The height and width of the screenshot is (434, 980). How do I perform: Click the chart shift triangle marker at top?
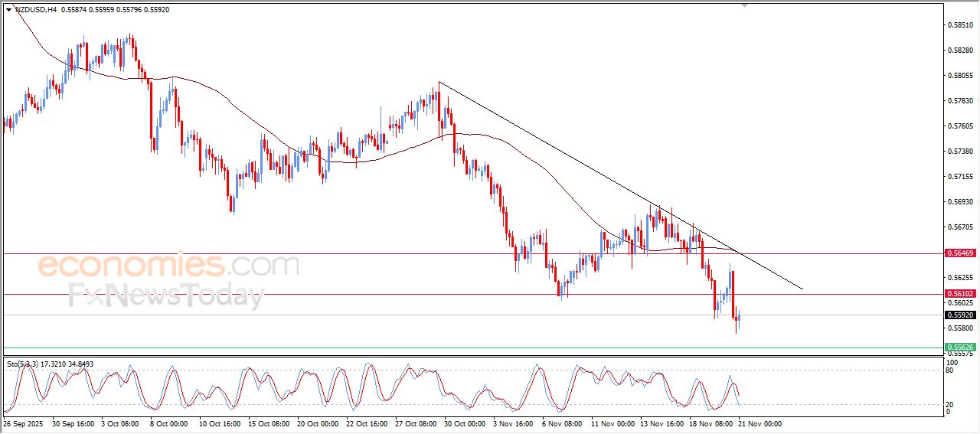pos(744,5)
